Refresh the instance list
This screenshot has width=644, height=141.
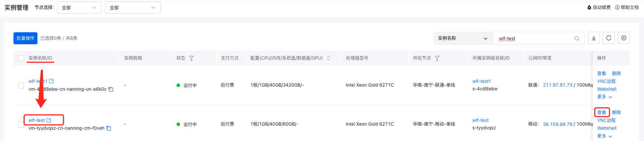(x=609, y=38)
